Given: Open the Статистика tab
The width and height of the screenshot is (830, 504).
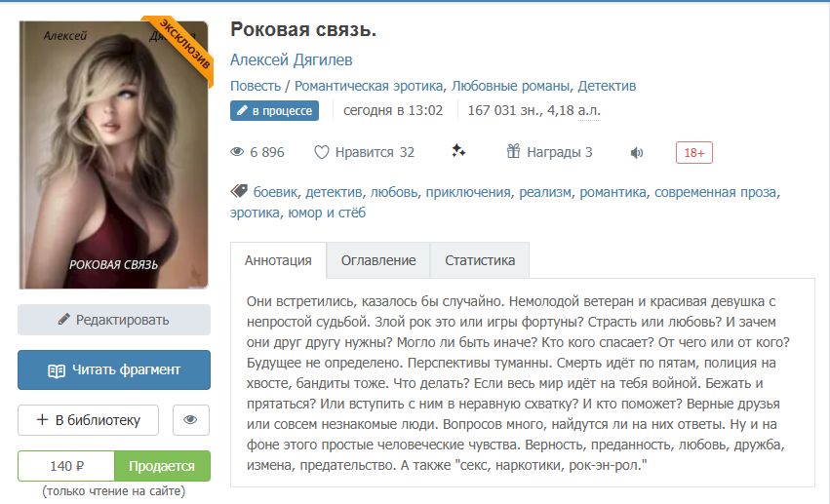Looking at the screenshot, I should click(480, 260).
